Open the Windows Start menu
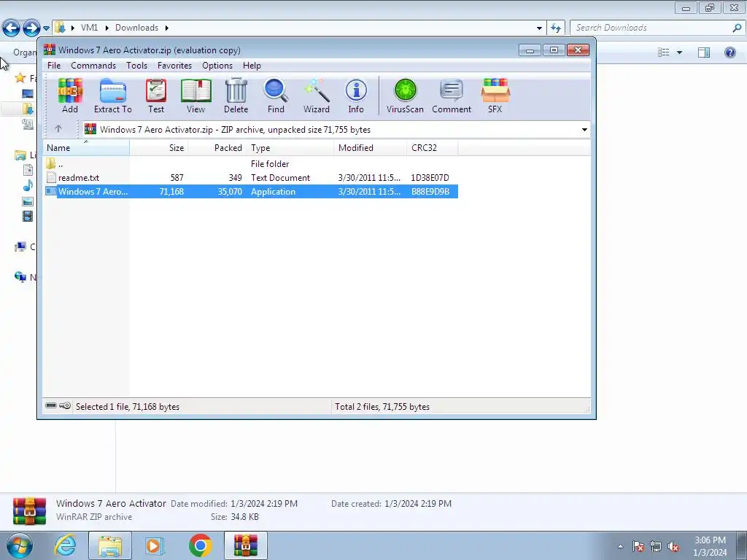 [x=19, y=545]
